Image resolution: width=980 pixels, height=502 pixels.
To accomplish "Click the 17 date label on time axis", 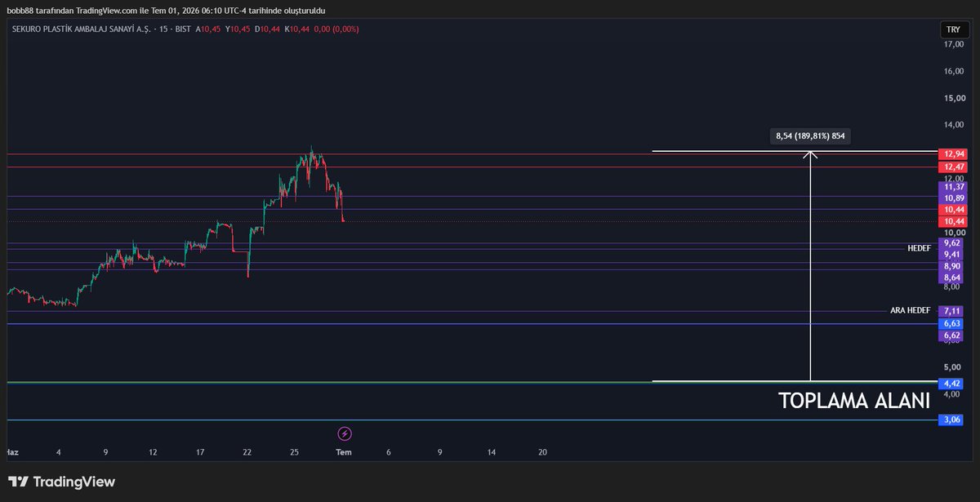I will [200, 451].
